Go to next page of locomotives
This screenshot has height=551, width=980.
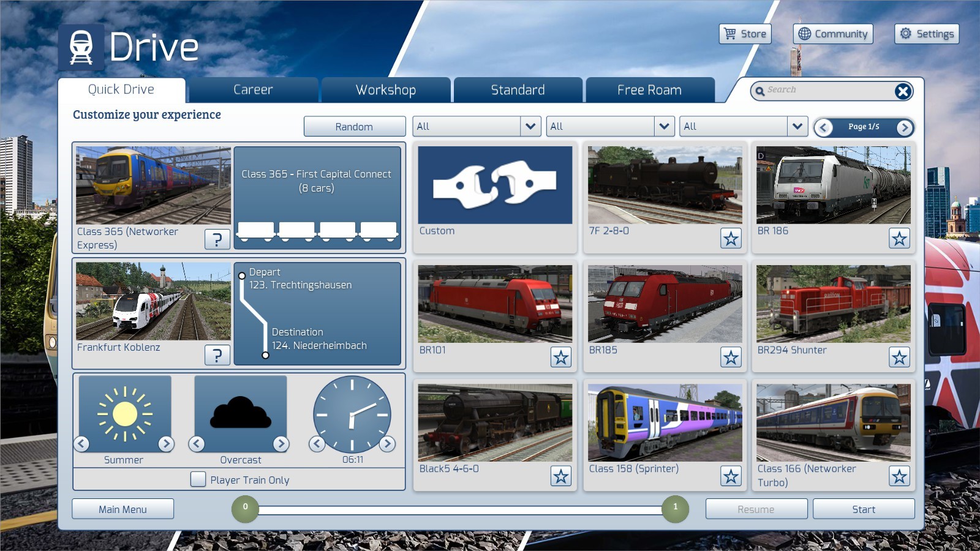[904, 127]
